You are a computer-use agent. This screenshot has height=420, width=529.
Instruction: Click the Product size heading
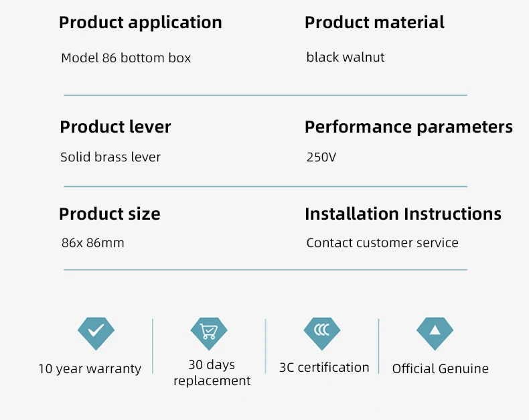click(x=110, y=214)
